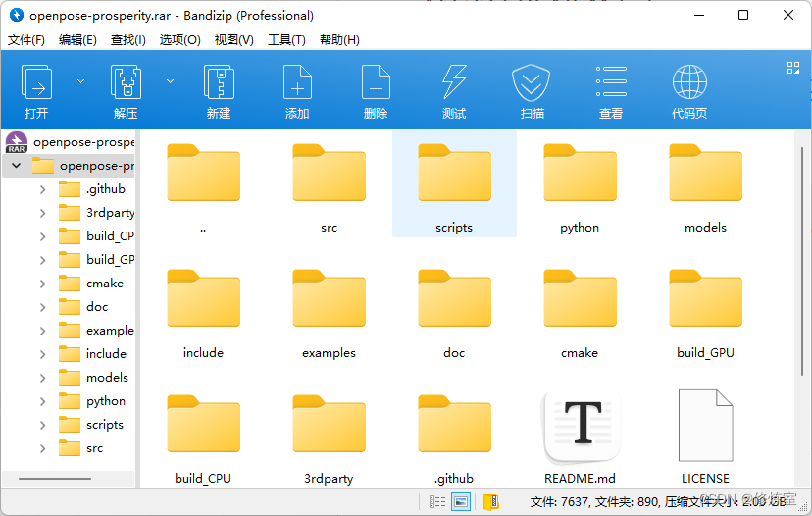The height and width of the screenshot is (516, 812).
Task: Expand the doc tree node
Action: point(42,307)
